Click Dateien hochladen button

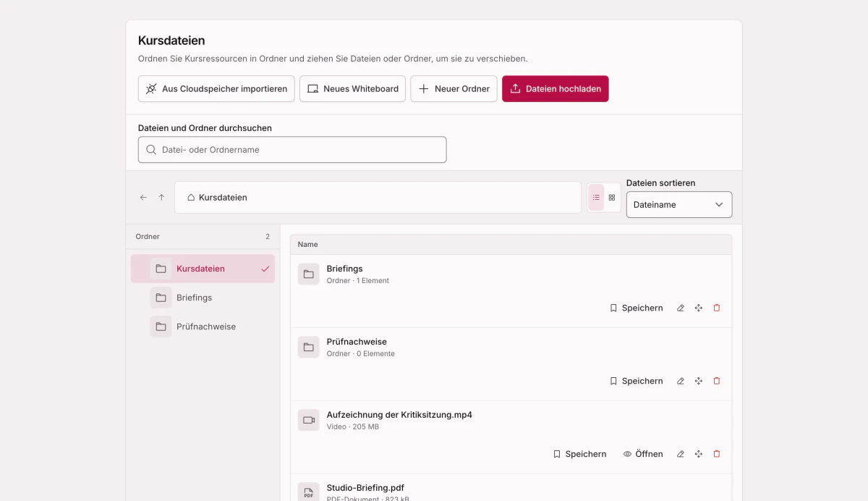pos(556,89)
